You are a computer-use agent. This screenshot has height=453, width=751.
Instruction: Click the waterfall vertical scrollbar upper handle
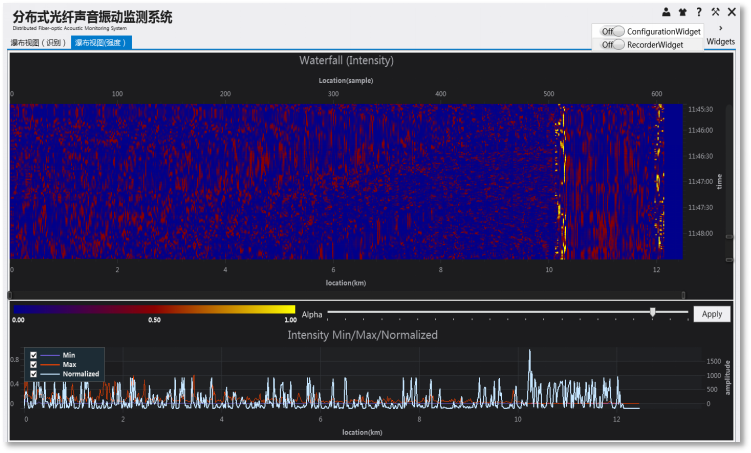point(729,237)
